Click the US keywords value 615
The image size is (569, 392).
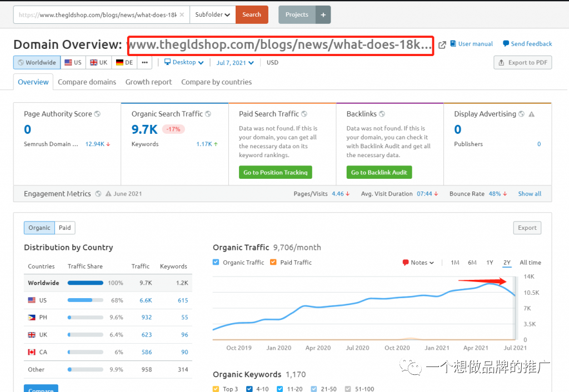point(183,300)
